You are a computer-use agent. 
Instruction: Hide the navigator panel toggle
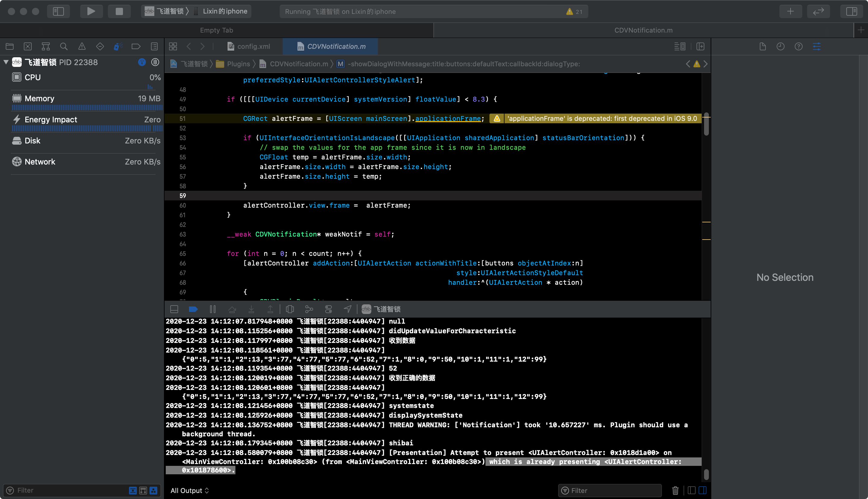tap(58, 11)
